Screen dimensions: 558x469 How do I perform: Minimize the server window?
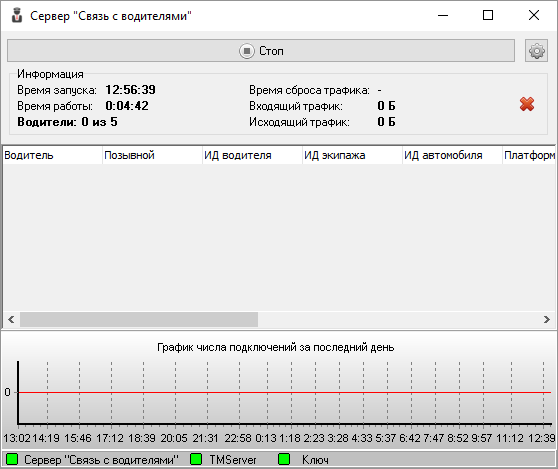coord(443,15)
